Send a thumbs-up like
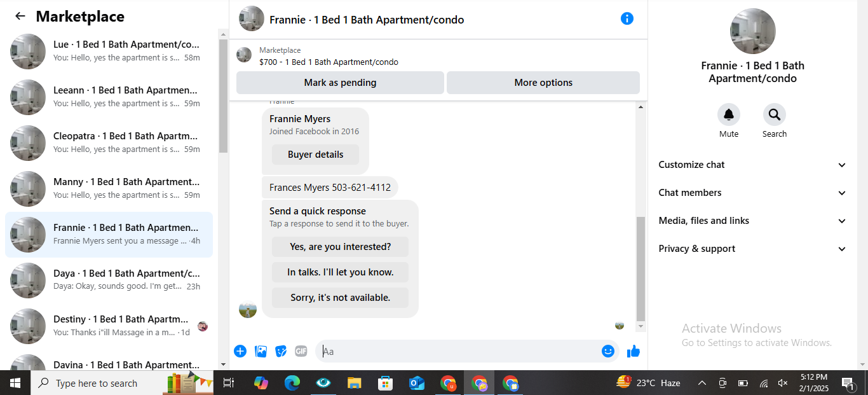Viewport: 868px width, 395px height. coord(634,351)
